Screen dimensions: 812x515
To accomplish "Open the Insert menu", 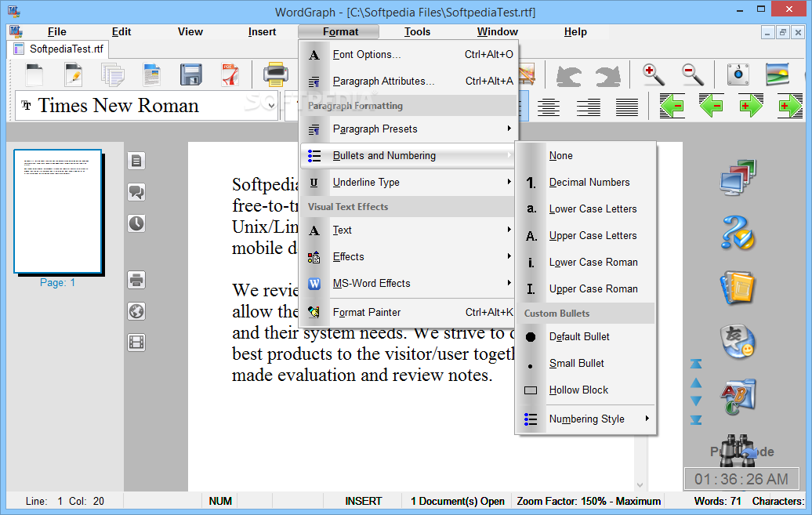I will pos(262,31).
